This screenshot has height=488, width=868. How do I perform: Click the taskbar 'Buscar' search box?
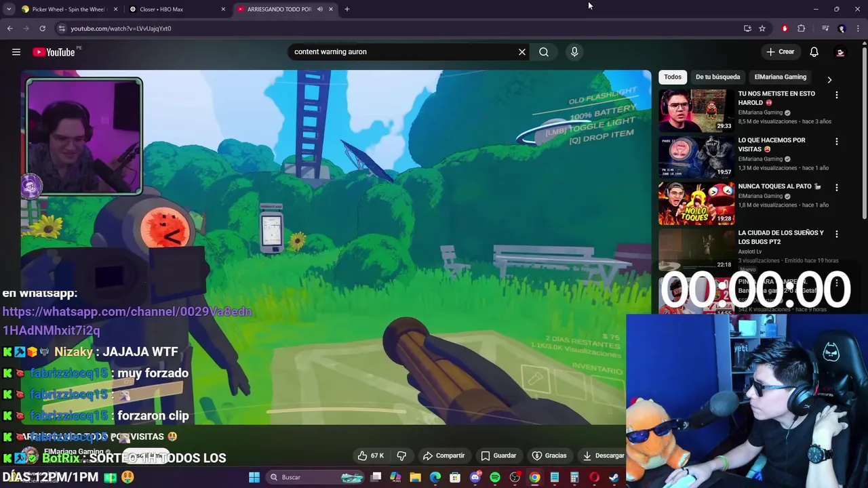point(315,477)
